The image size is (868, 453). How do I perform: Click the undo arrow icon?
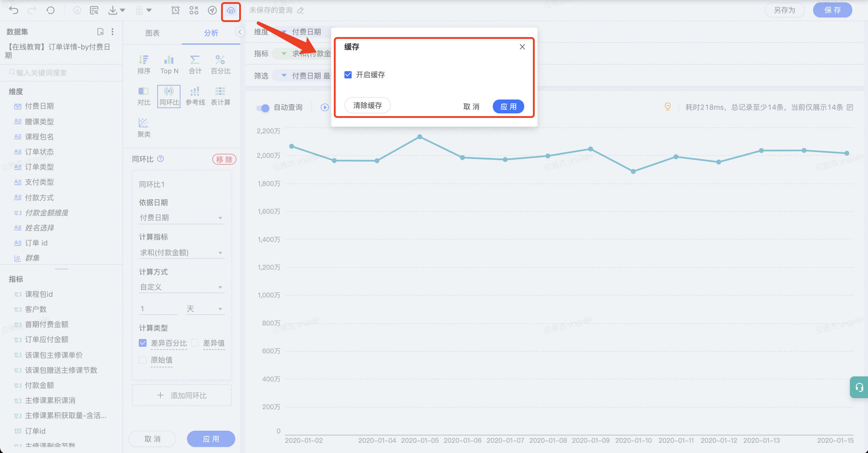(x=14, y=11)
